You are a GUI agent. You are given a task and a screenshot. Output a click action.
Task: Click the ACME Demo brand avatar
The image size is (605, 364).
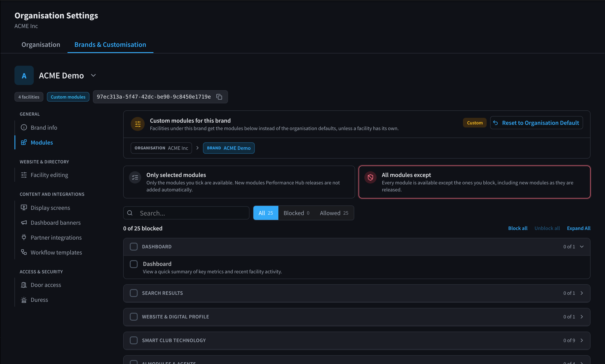[24, 75]
